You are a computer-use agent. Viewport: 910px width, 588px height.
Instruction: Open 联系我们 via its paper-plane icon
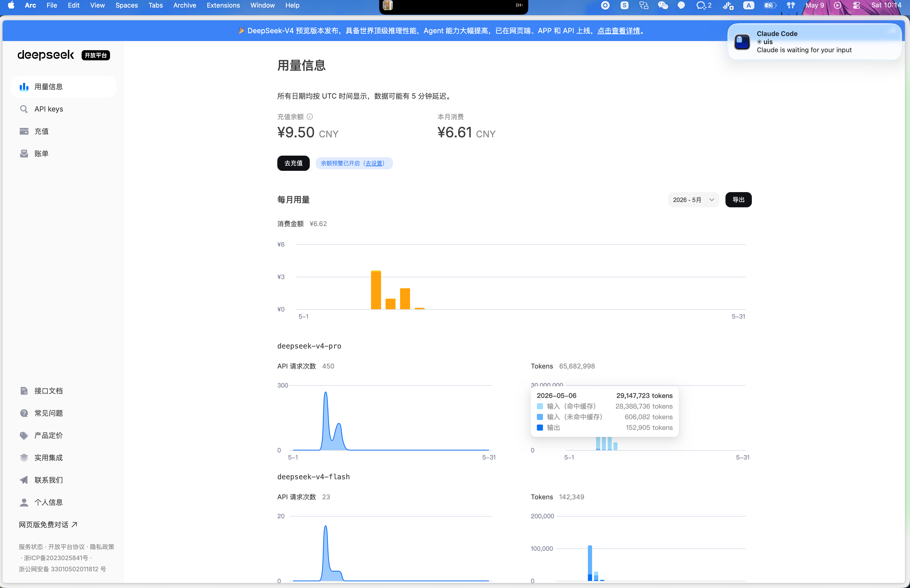(24, 480)
